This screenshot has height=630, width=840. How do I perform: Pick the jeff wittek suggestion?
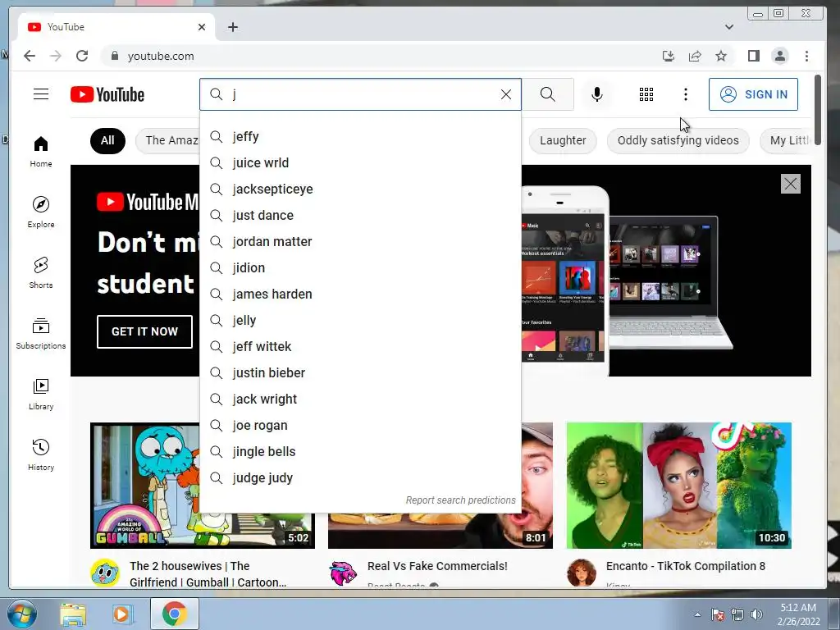tap(360, 347)
